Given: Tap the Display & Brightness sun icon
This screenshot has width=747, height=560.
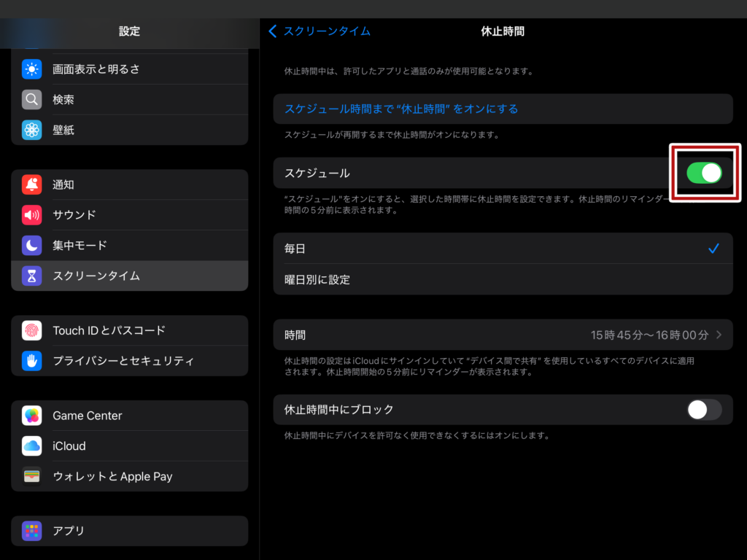Looking at the screenshot, I should 31,69.
